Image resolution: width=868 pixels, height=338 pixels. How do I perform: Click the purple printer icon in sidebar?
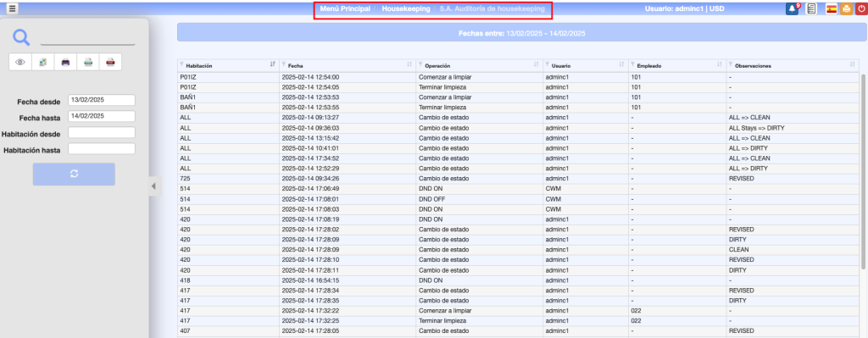pyautogui.click(x=65, y=62)
